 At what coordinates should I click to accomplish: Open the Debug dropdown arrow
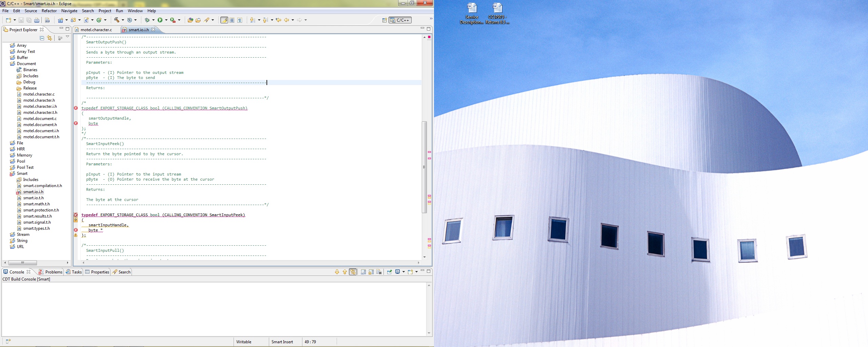[x=153, y=20]
